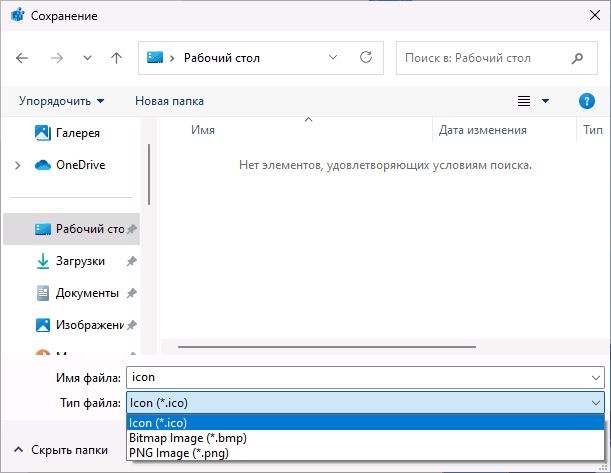
Task: Close the Сохранение dialog
Action: [x=595, y=16]
